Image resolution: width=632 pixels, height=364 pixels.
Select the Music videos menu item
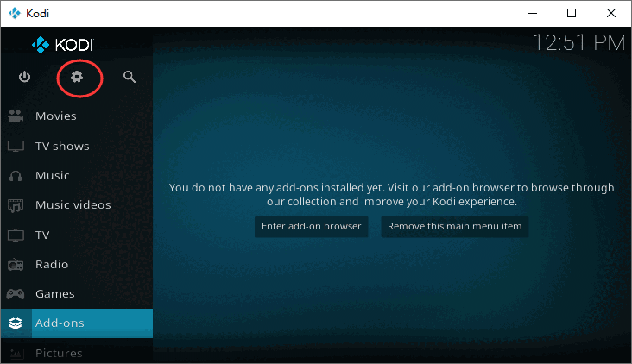[77, 205]
